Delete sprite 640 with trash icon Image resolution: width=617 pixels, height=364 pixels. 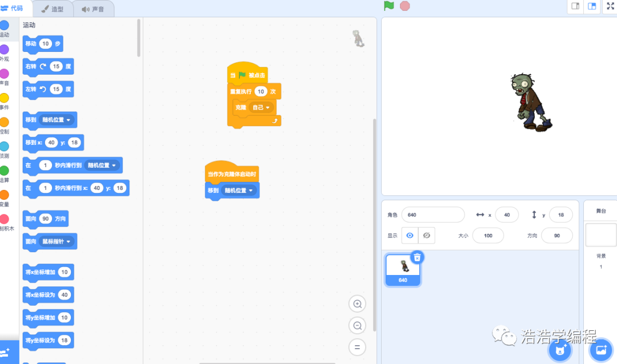[x=417, y=257]
